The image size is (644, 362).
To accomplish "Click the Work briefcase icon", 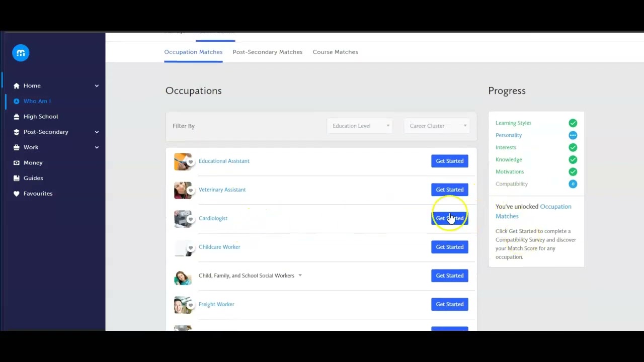I will pos(16,147).
